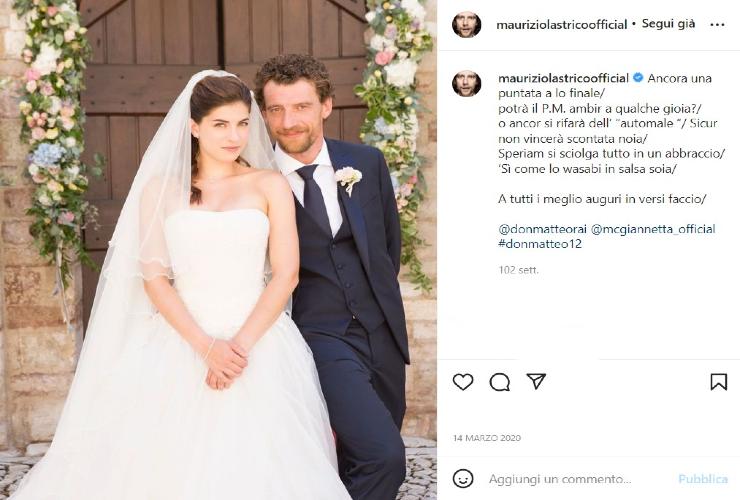Click the '14 MARZO 2020' date
This screenshot has width=740, height=500.
[487, 438]
